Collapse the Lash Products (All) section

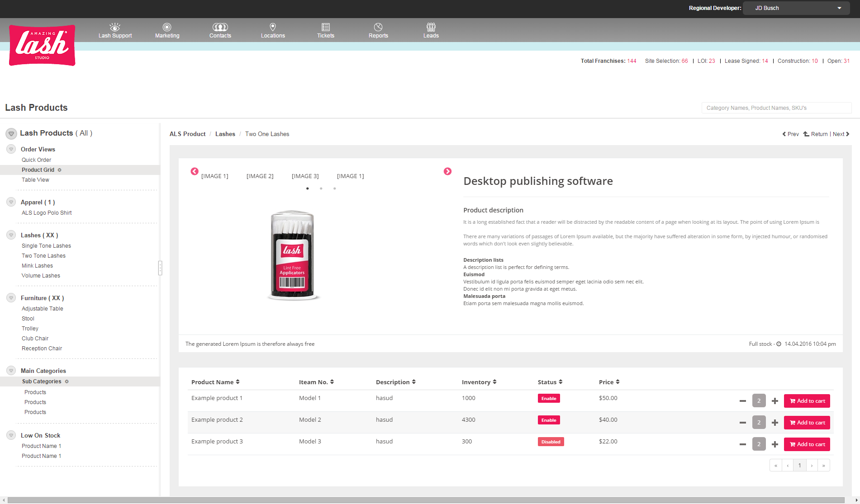[x=11, y=133]
